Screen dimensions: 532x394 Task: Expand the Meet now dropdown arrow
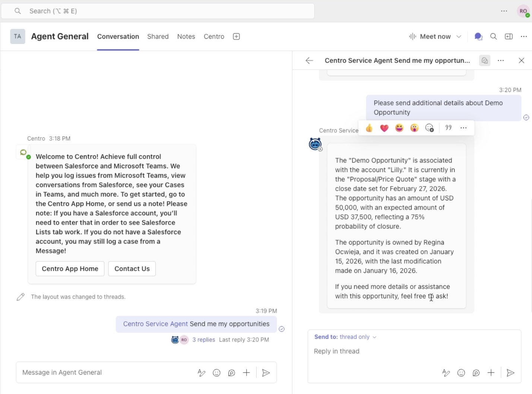coord(459,36)
